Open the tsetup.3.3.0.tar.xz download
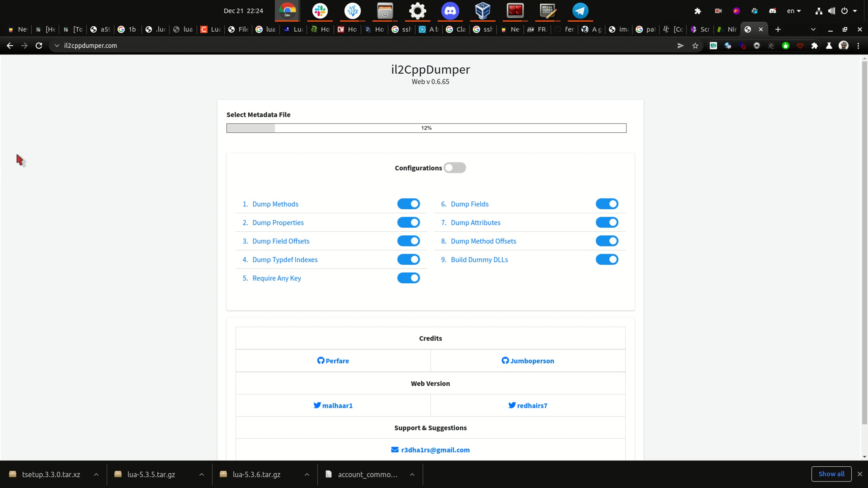Screen dimensions: 868x488 coord(51,475)
